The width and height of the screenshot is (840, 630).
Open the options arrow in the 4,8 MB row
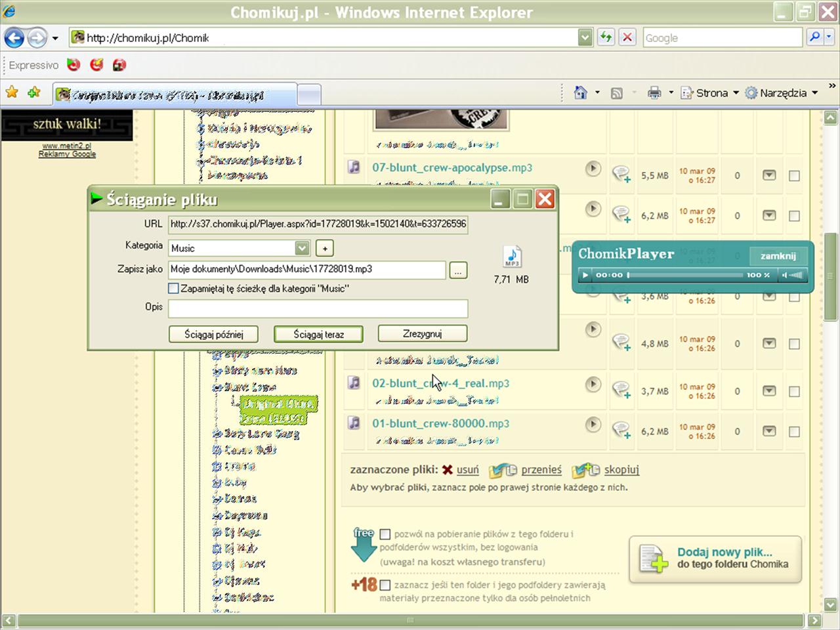[769, 343]
